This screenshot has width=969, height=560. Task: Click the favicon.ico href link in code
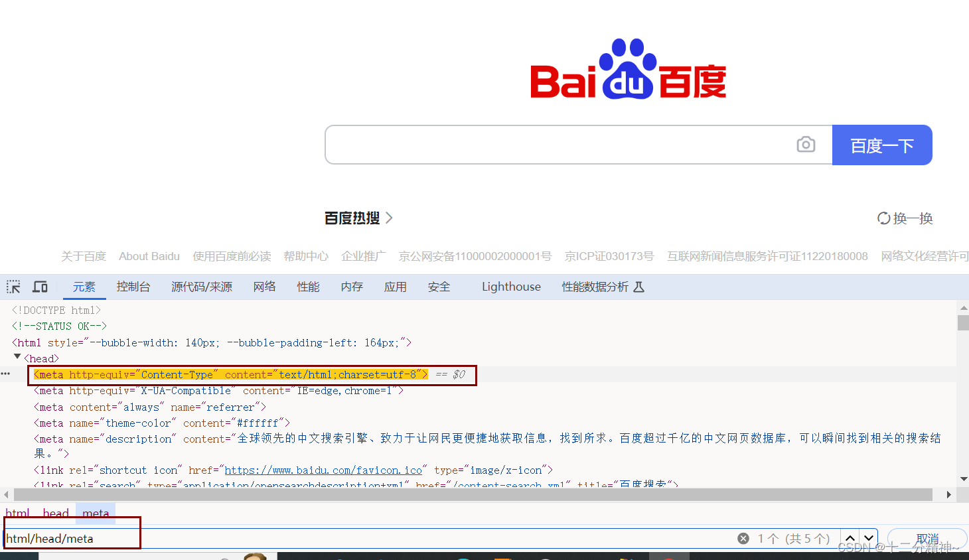(323, 470)
